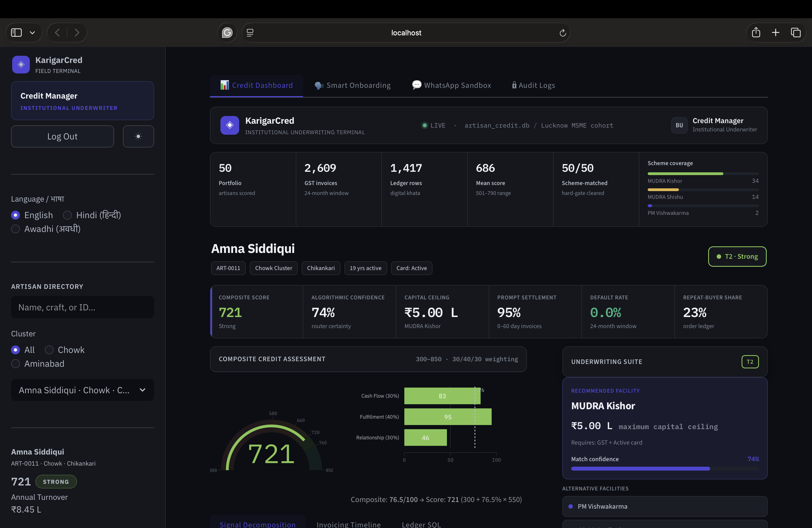This screenshot has height=528, width=812.
Task: Go back with the browser back arrow
Action: pos(57,33)
